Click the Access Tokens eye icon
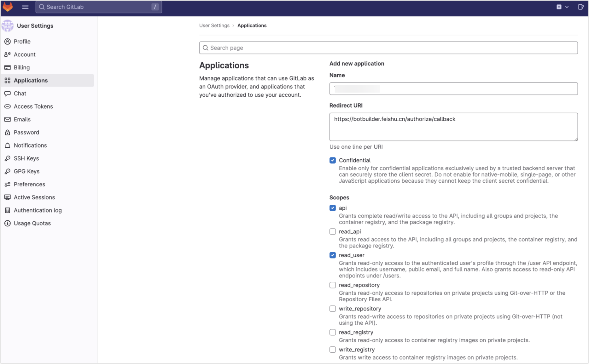589x364 pixels. [8, 106]
